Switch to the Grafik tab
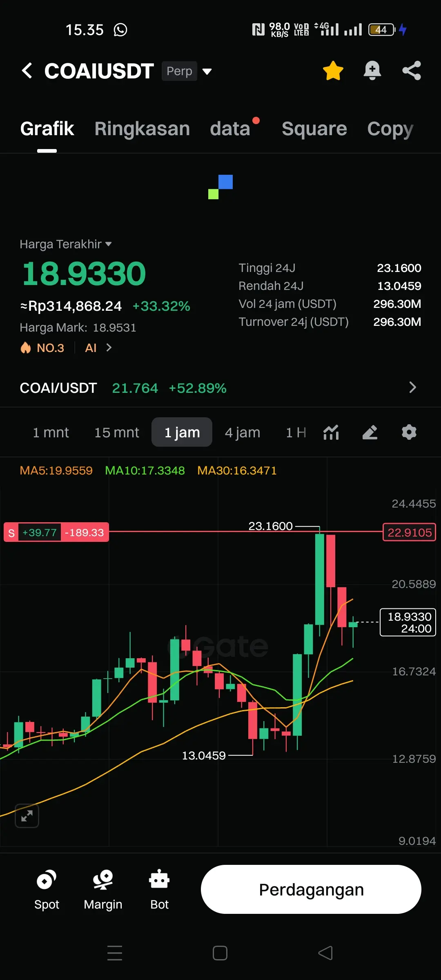 click(47, 129)
